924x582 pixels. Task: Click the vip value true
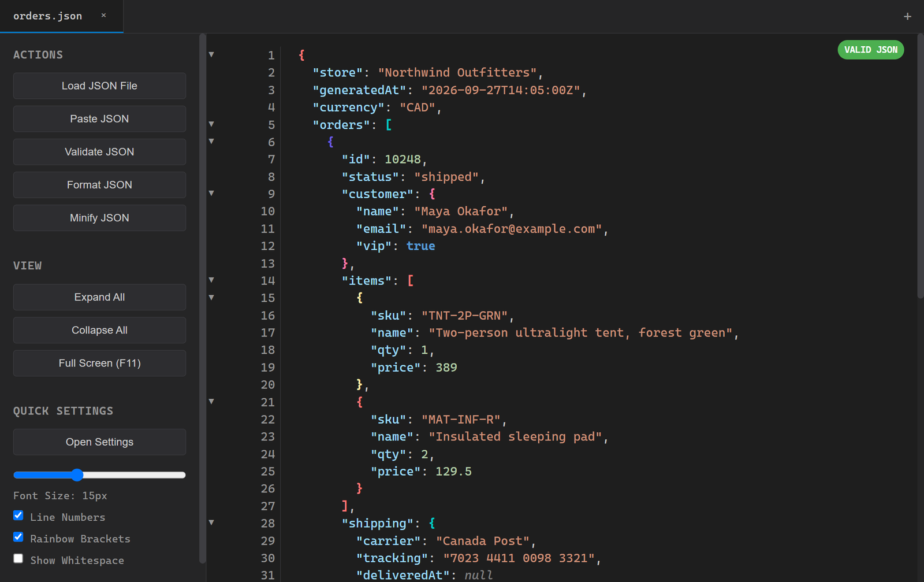coord(421,246)
